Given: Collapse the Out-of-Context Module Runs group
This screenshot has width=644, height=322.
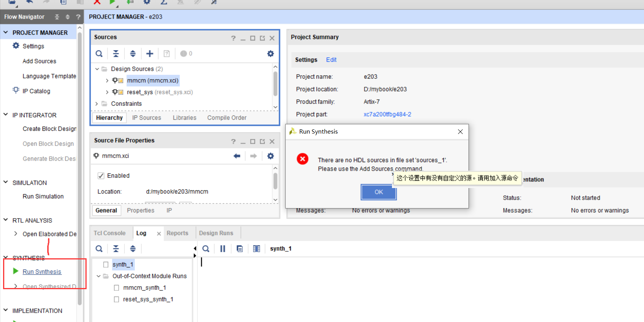Looking at the screenshot, I should [x=99, y=276].
